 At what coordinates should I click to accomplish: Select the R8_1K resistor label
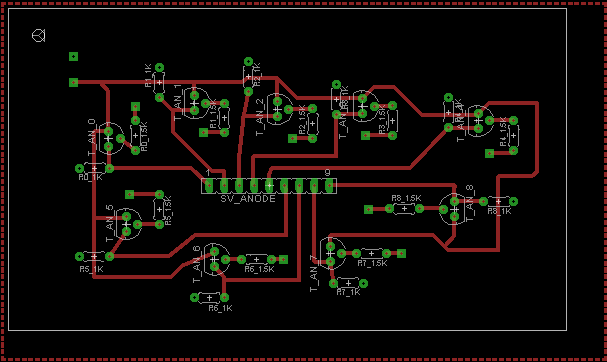pos(499,211)
